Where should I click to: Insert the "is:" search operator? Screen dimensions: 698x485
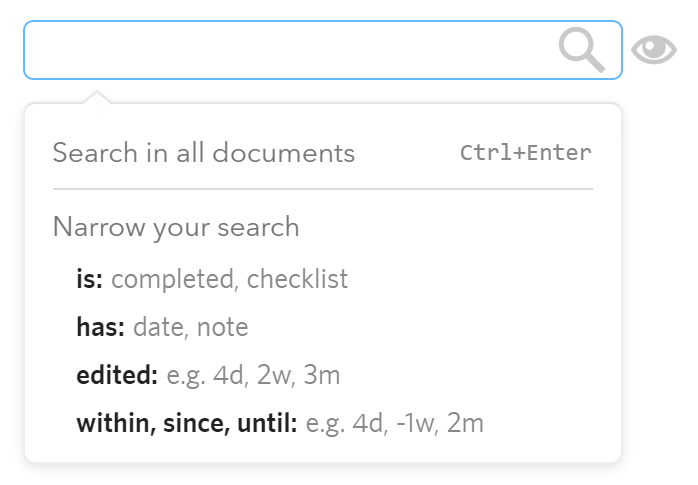90,279
